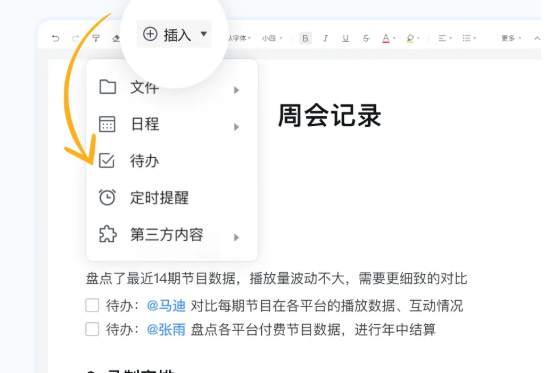555x373 pixels.
Task: Click the checkbox icon beside 待办
Action: tap(107, 161)
